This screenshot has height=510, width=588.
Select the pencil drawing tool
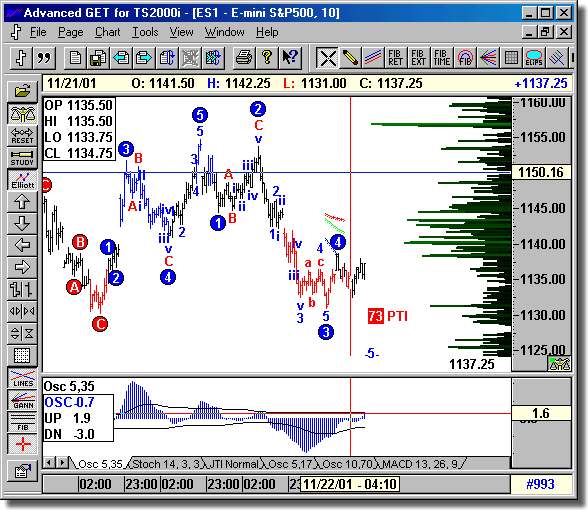[350, 58]
